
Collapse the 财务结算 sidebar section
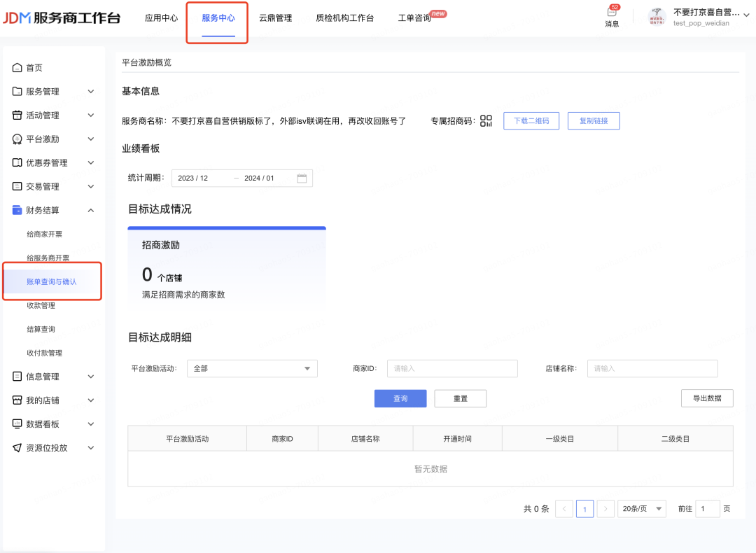(90, 211)
